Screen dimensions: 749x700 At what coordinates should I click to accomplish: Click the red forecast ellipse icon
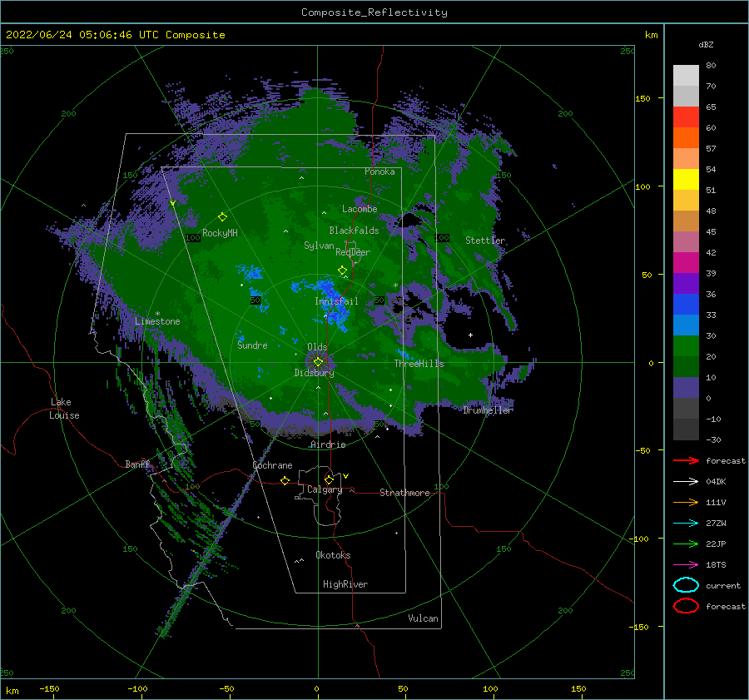click(x=686, y=606)
